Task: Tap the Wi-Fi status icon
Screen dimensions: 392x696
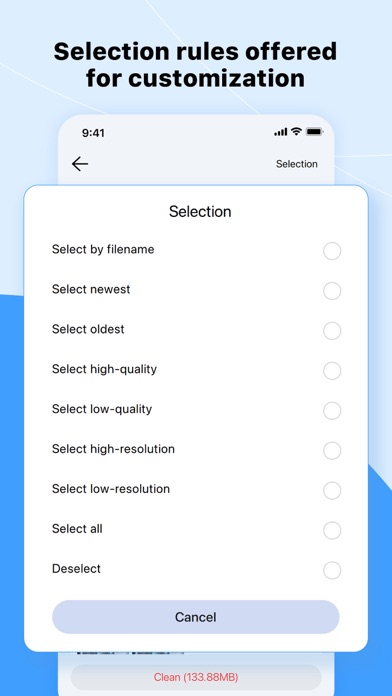Action: tap(296, 131)
